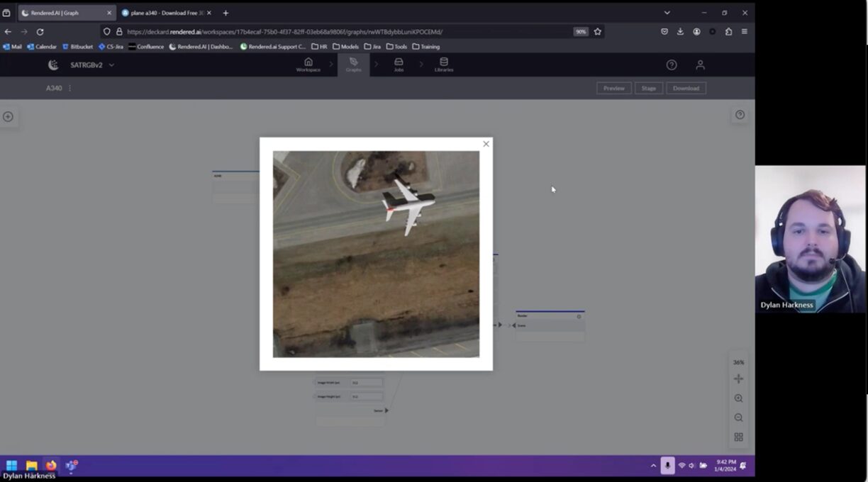The height and width of the screenshot is (482, 868).
Task: Expand the HR bookmarks folder
Action: pos(319,47)
